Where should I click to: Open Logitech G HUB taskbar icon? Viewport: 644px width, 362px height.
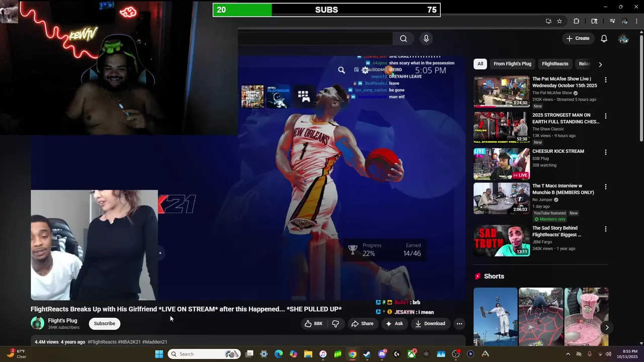pos(396,354)
